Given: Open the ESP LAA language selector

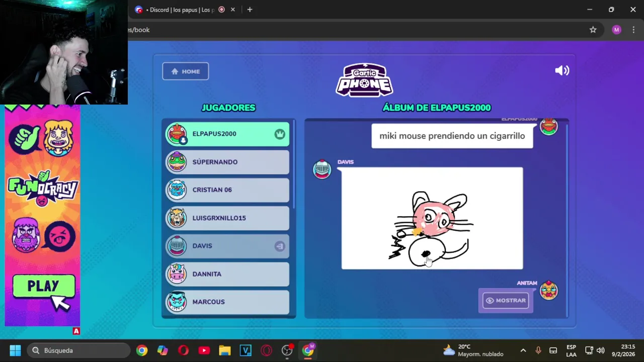Looking at the screenshot, I should tap(571, 350).
